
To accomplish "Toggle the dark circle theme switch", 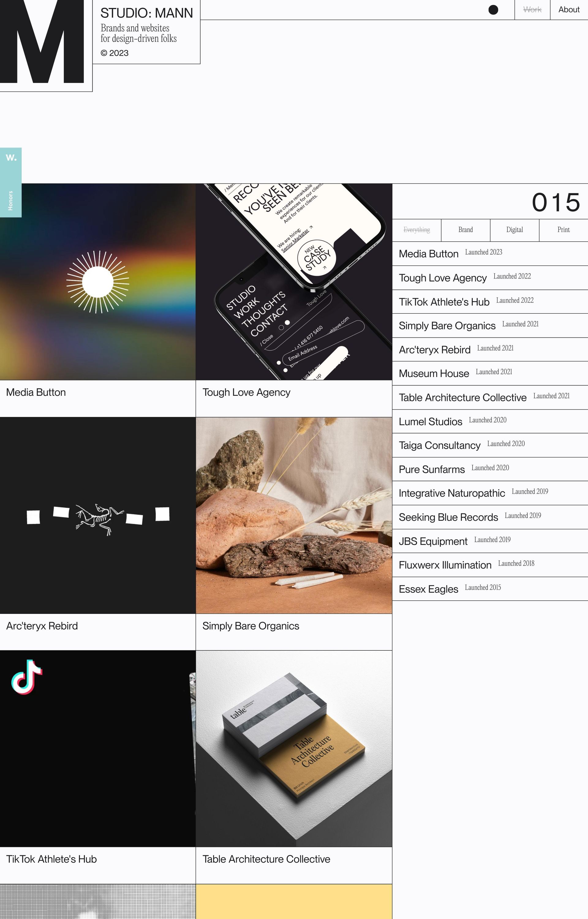I will 493,10.
